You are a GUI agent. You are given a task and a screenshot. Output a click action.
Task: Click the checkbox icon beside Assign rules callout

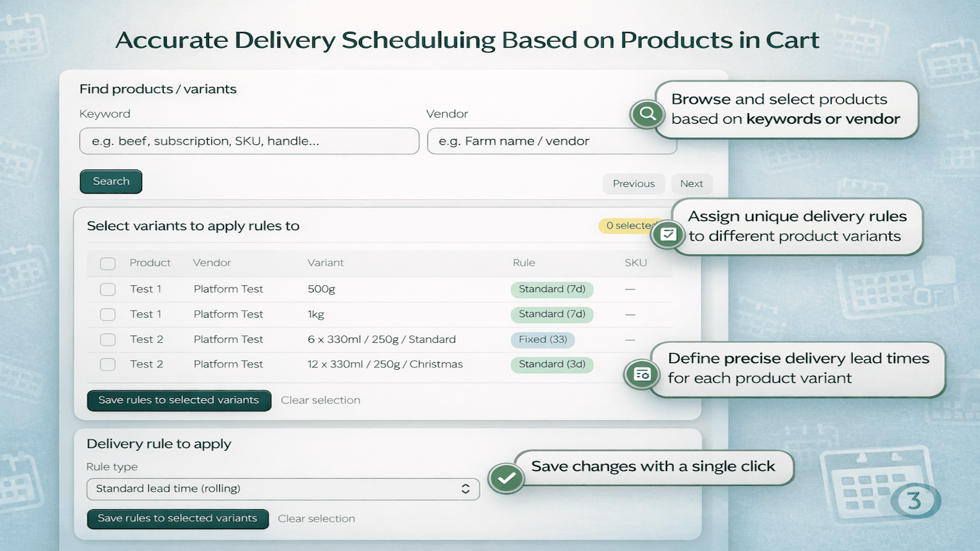[668, 234]
